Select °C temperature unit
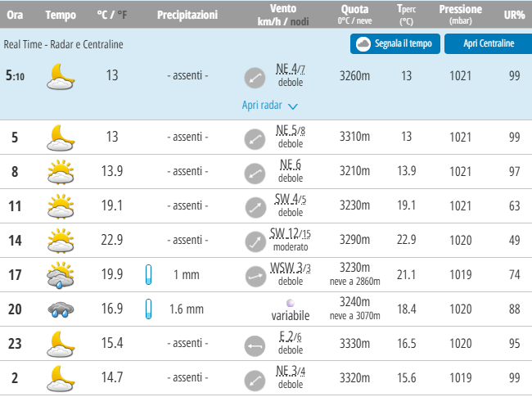The height and width of the screenshot is (397, 532). 103,16
